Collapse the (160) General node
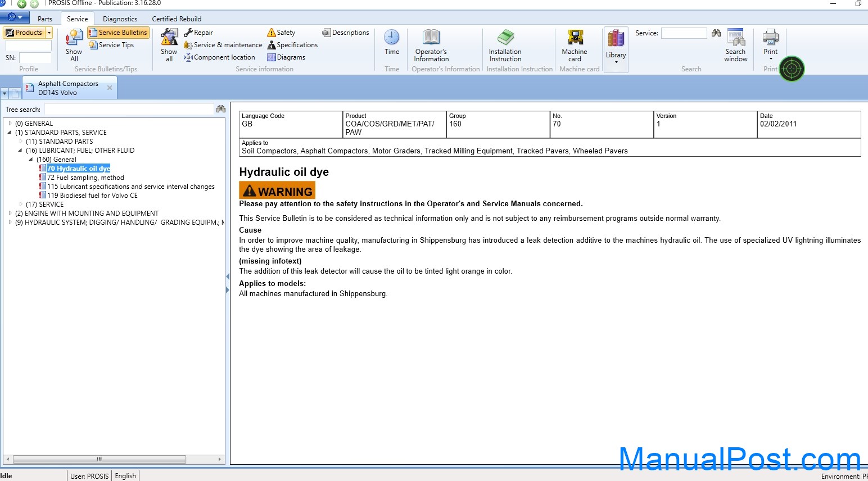Image resolution: width=868 pixels, height=481 pixels. (x=31, y=160)
